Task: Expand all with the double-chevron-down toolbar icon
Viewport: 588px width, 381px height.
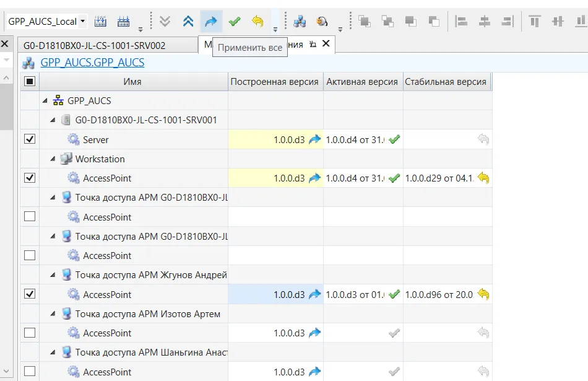Action: click(165, 22)
